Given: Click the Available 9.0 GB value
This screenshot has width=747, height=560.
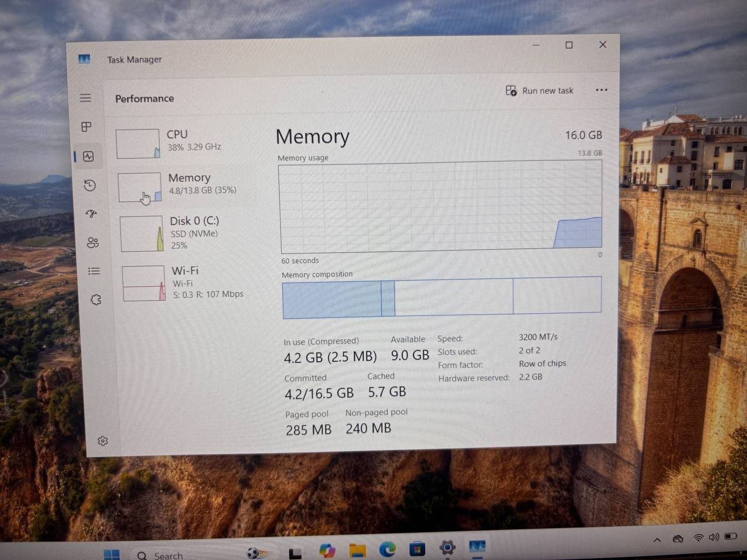Looking at the screenshot, I should (410, 355).
